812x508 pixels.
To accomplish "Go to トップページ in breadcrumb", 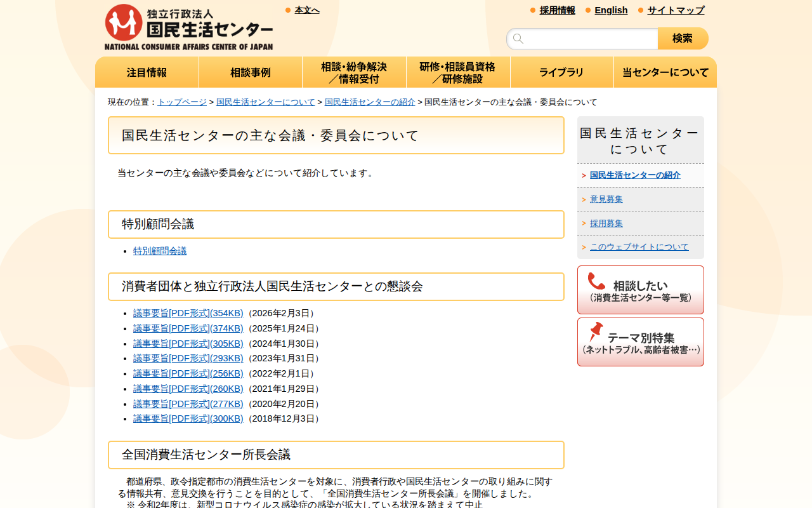I will point(182,102).
